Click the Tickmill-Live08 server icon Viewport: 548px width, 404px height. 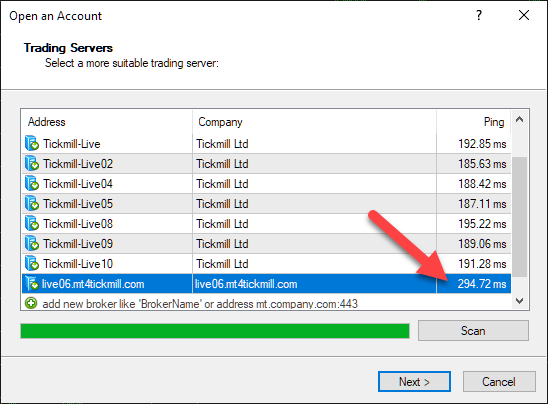point(32,223)
